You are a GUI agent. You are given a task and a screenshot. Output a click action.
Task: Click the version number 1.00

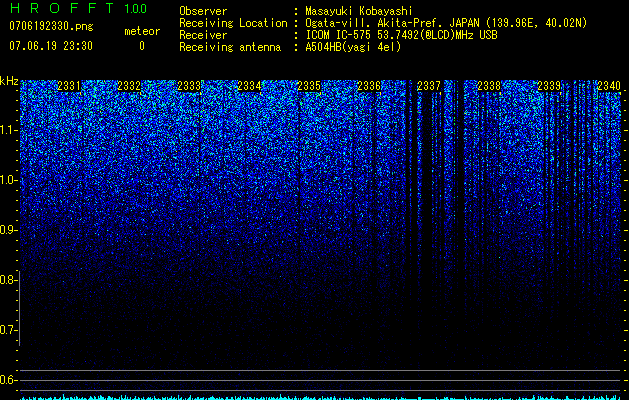[136, 9]
